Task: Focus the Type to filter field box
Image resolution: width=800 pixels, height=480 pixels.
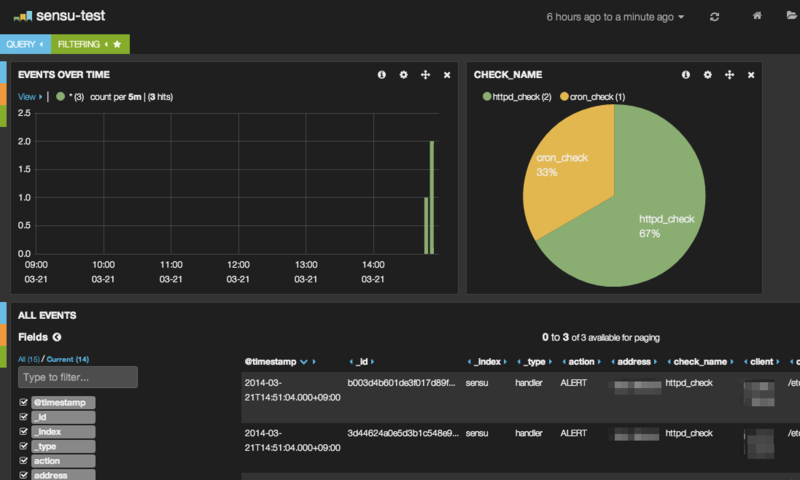Action: tap(78, 377)
